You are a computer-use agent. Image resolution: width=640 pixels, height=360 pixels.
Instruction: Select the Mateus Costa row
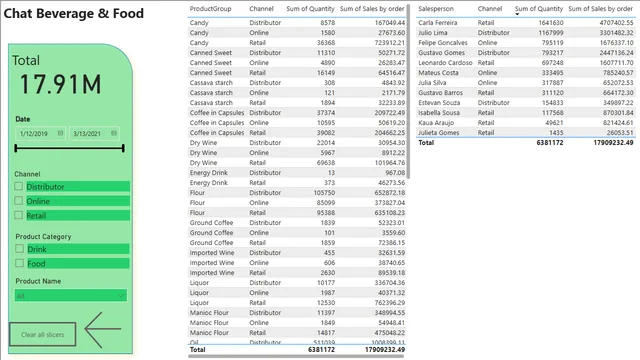[x=526, y=73]
